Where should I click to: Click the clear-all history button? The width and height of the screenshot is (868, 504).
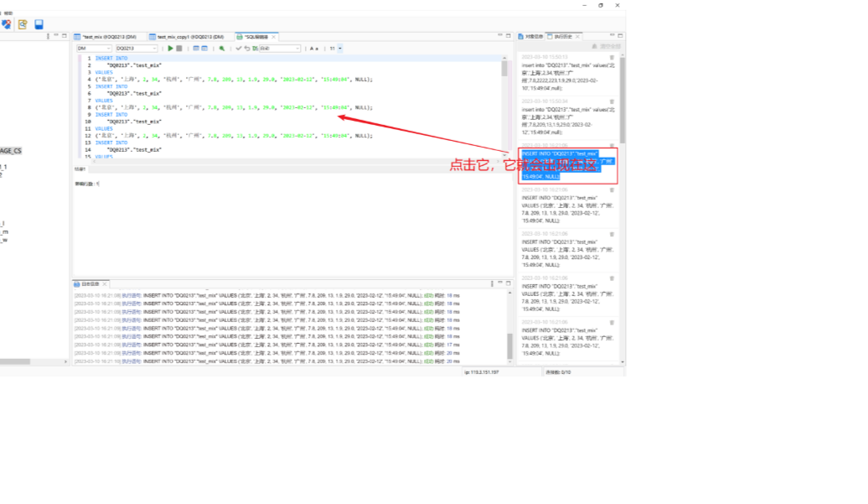(606, 46)
